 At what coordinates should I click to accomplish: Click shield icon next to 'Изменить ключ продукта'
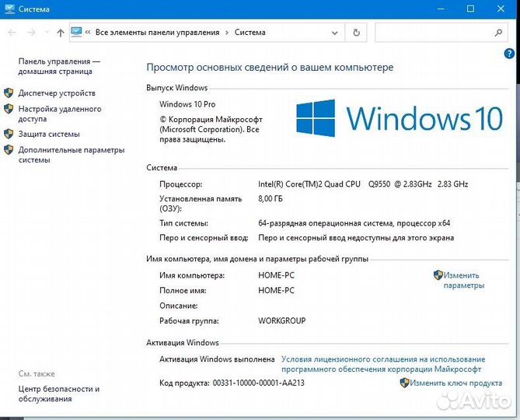pos(405,383)
